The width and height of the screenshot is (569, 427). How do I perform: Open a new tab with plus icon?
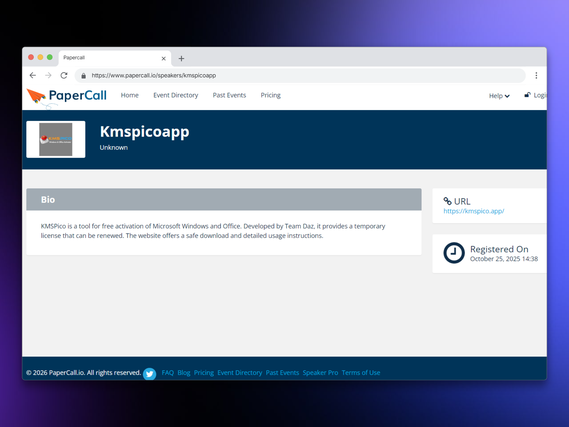[181, 58]
